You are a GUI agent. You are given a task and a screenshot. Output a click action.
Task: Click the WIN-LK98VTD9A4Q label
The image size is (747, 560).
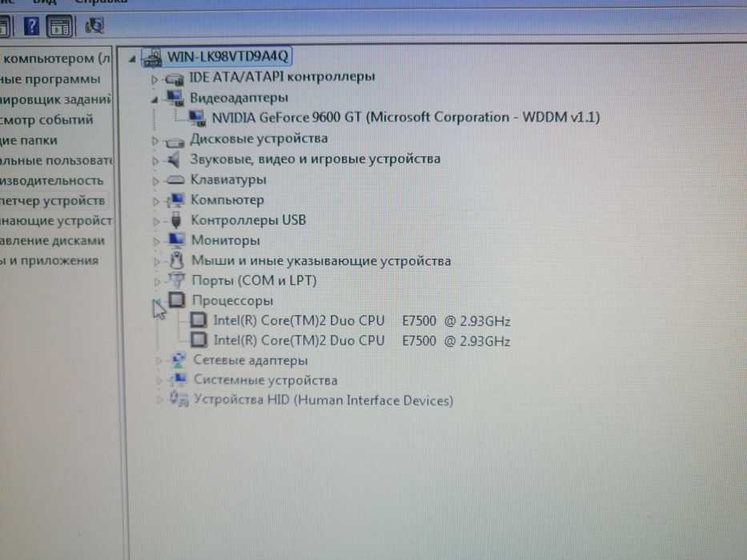(x=227, y=57)
